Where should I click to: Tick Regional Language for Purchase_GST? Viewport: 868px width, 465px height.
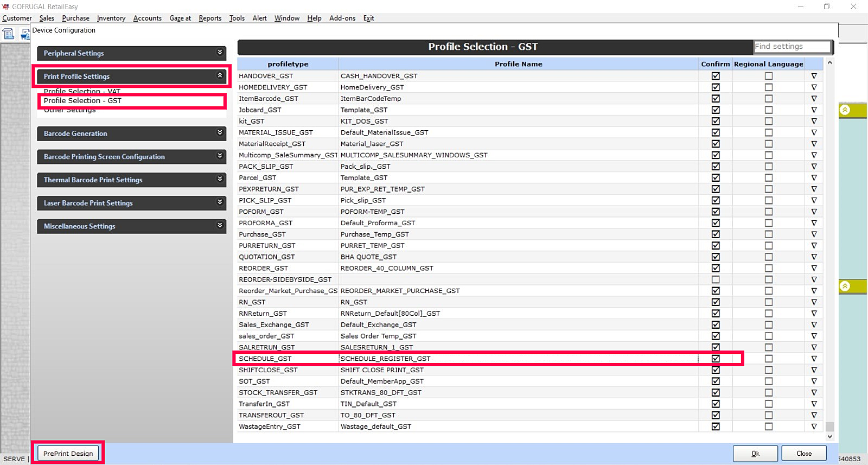(769, 234)
